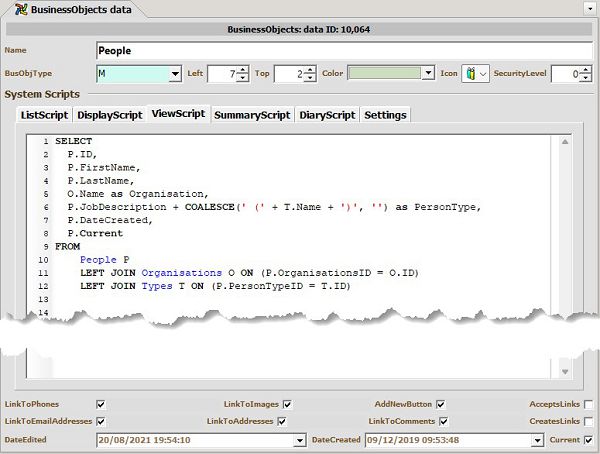Screen dimensions: 600x454
Task: Click the Organisations table name on line 11
Action: [x=181, y=273]
